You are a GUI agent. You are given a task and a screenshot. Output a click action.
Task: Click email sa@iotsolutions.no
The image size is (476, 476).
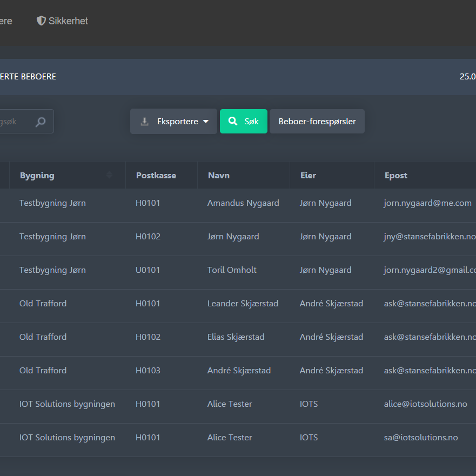421,438
